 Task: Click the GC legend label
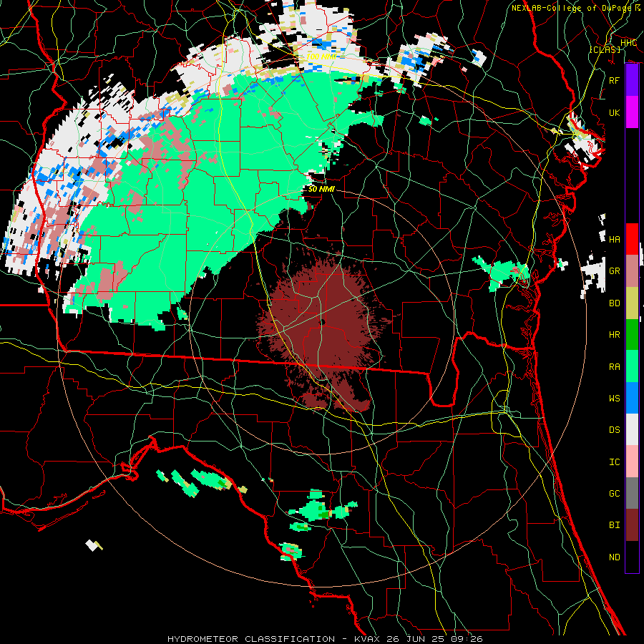pos(615,493)
